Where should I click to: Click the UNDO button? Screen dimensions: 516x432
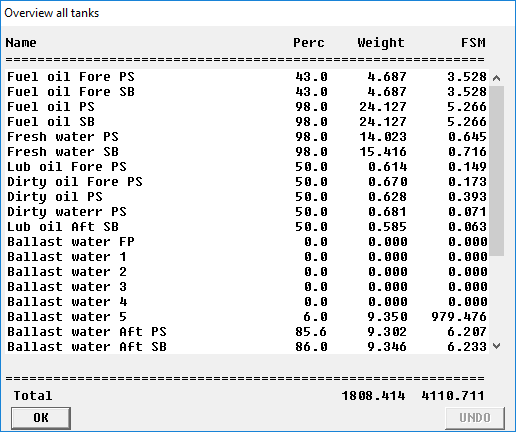[x=475, y=418]
